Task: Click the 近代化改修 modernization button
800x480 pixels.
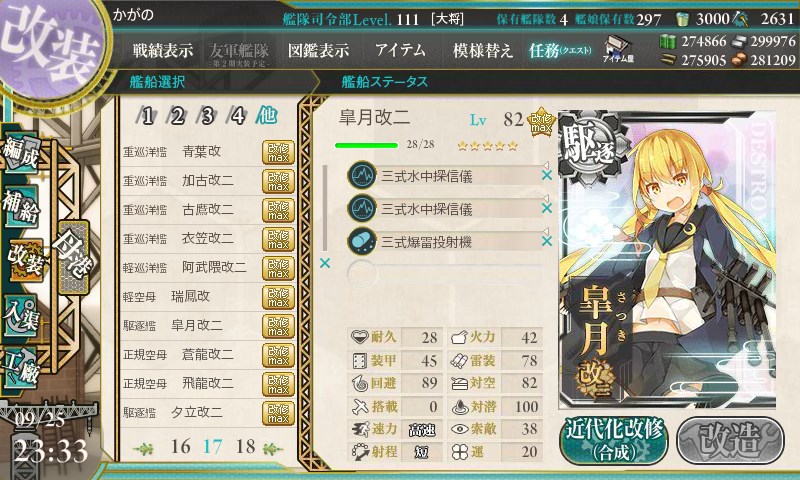Action: 614,439
